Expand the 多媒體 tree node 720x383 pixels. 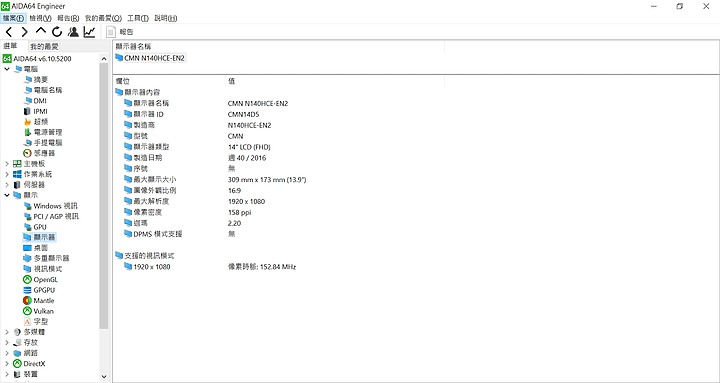(x=7, y=332)
